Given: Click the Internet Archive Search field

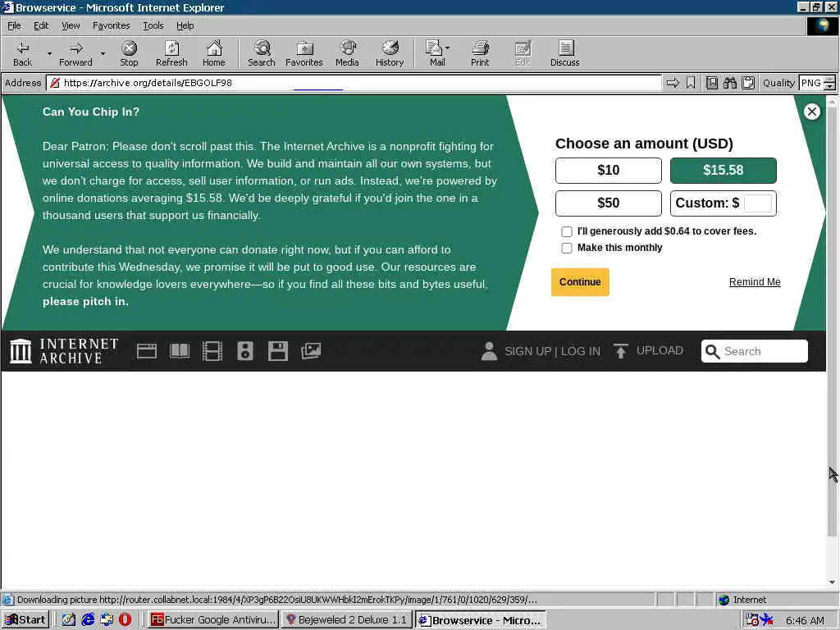Looking at the screenshot, I should click(x=755, y=351).
